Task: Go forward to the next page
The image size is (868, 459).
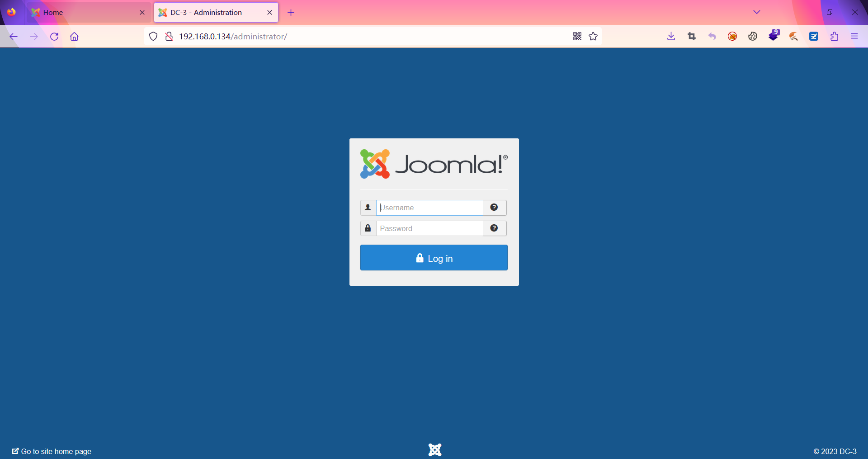Action: coord(34,37)
